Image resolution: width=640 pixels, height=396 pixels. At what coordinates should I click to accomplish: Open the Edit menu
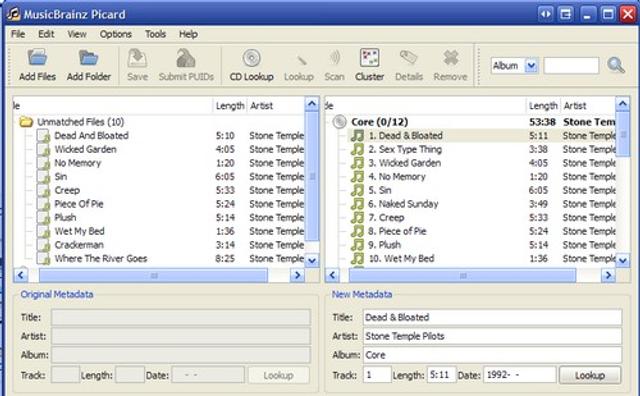(46, 34)
